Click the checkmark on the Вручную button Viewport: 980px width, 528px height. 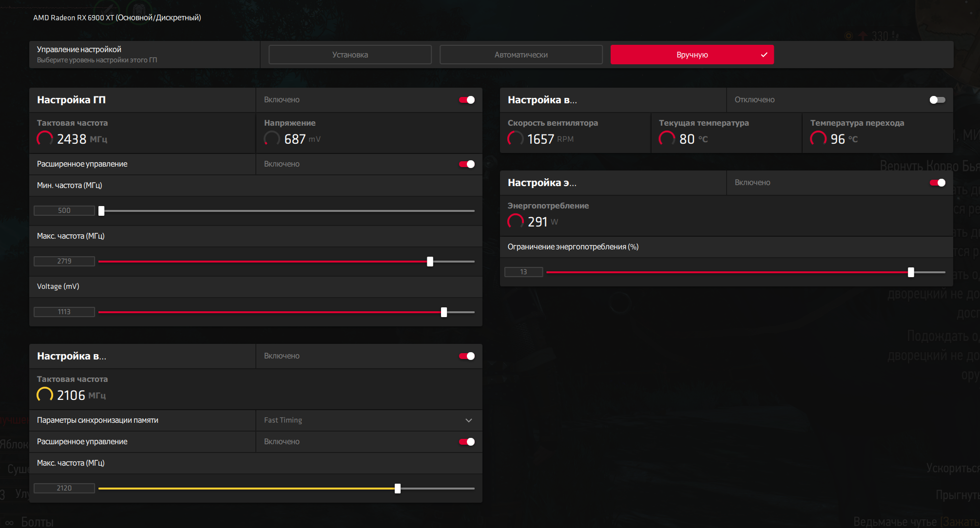(x=764, y=55)
